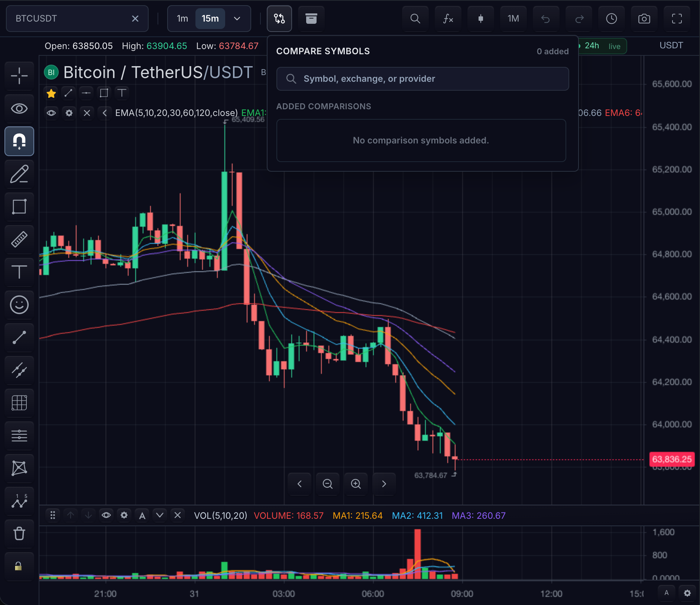Toggle auto scale A at bottom right
The height and width of the screenshot is (605, 700).
coord(667,593)
